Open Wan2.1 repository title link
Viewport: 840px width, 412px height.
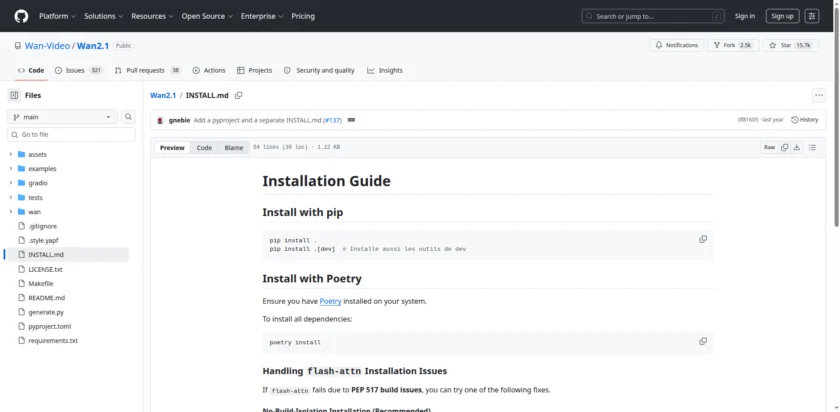click(x=93, y=46)
